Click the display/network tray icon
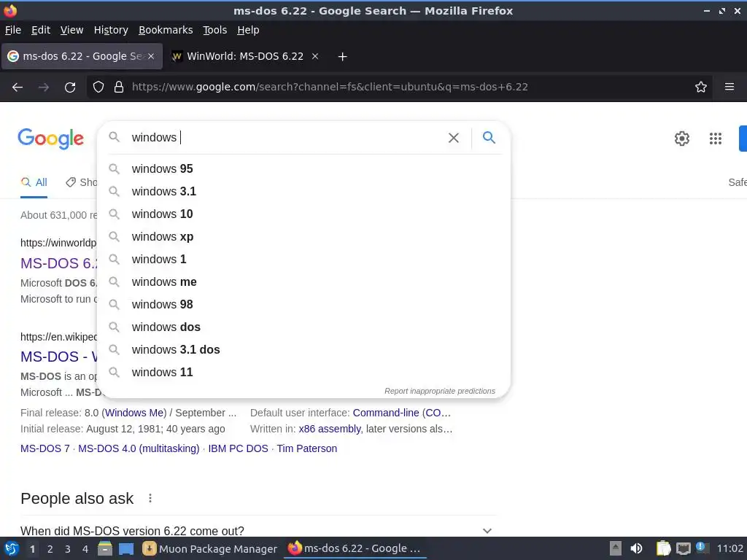 (683, 548)
